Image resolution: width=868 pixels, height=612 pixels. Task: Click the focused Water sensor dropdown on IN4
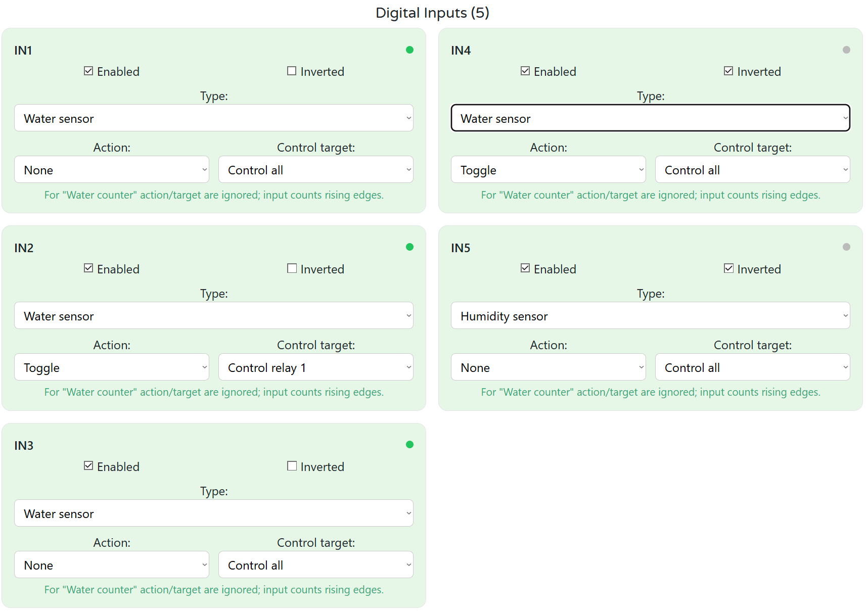(x=650, y=118)
